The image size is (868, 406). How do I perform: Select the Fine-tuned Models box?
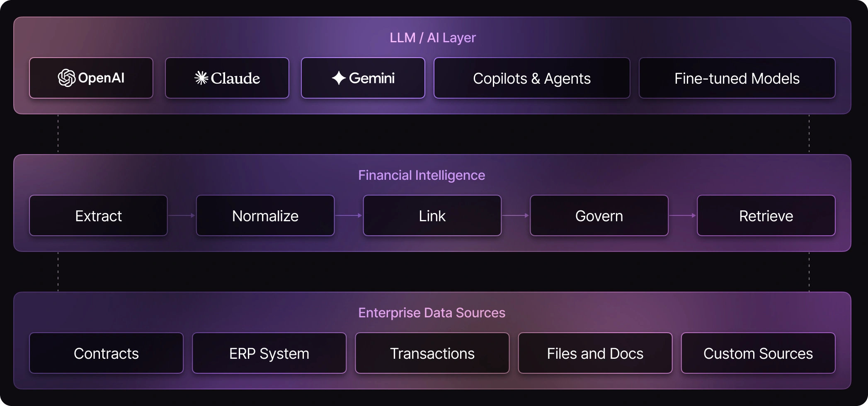[737, 78]
